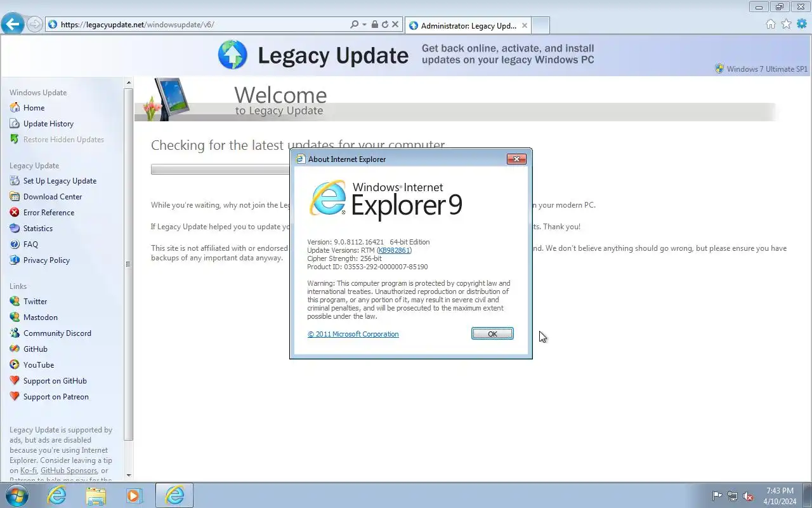812x508 pixels.
Task: Click the Support on Patreon heart icon
Action: [x=15, y=397]
